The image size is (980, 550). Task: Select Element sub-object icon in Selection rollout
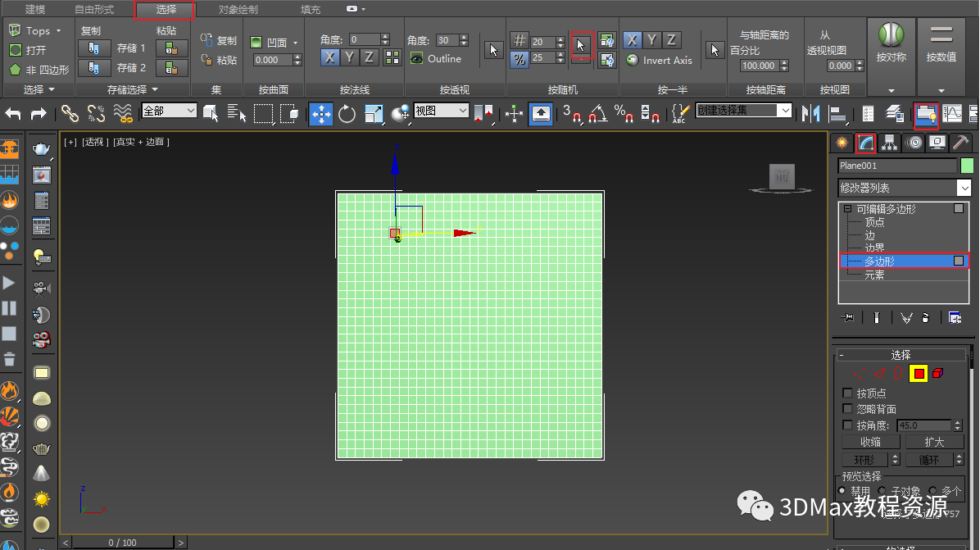pyautogui.click(x=937, y=374)
